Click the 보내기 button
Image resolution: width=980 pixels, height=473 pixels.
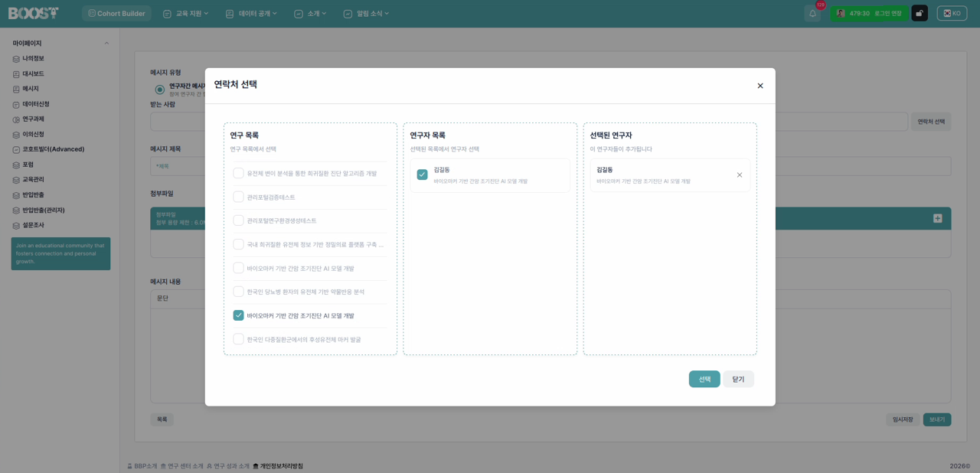coord(937,419)
